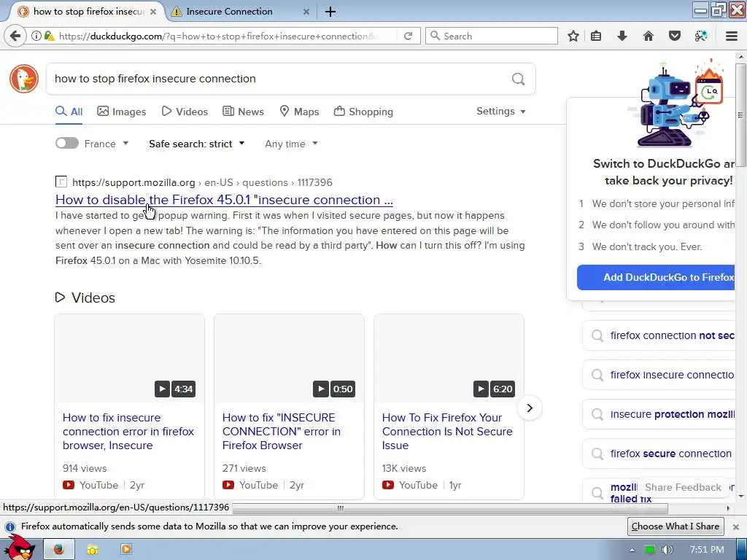Open the developer tools toolbar icon
The width and height of the screenshot is (747, 560).
tap(701, 36)
